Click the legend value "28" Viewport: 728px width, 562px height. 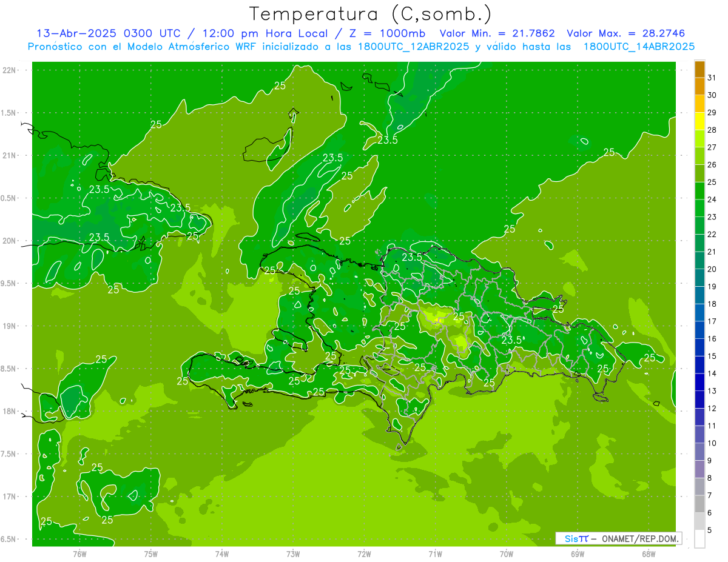(x=712, y=130)
